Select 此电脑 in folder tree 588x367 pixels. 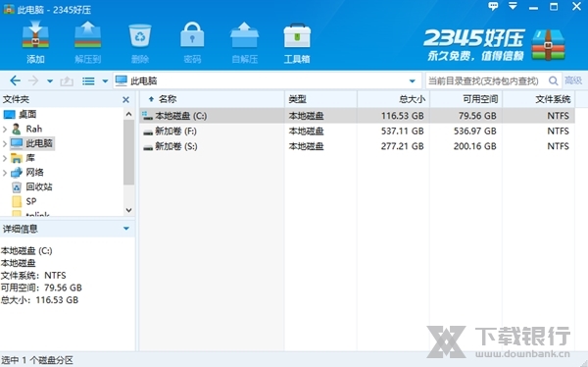tap(32, 143)
